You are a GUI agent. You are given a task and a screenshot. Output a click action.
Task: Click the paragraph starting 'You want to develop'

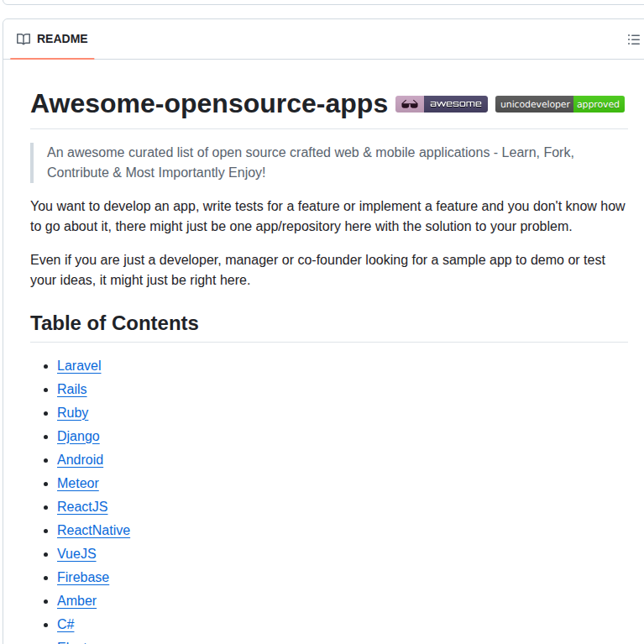(327, 216)
